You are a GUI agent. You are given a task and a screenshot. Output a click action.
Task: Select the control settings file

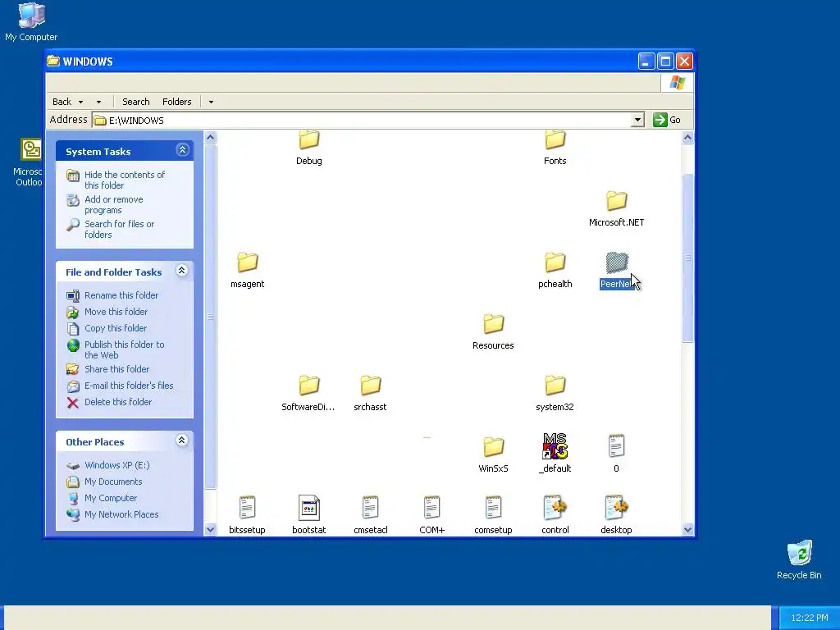coord(555,515)
